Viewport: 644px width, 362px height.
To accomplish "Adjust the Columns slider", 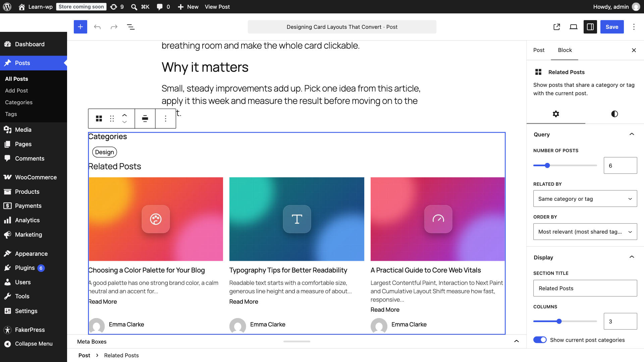I will coord(565,321).
